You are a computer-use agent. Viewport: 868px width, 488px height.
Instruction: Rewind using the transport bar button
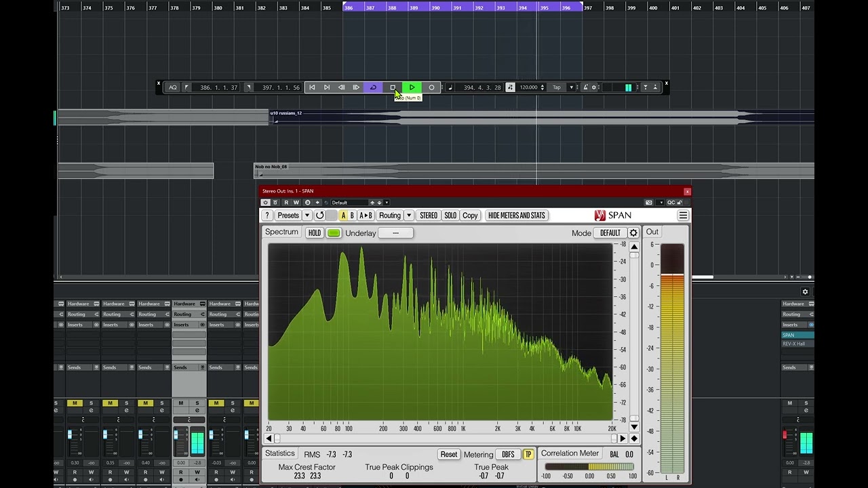coord(342,87)
